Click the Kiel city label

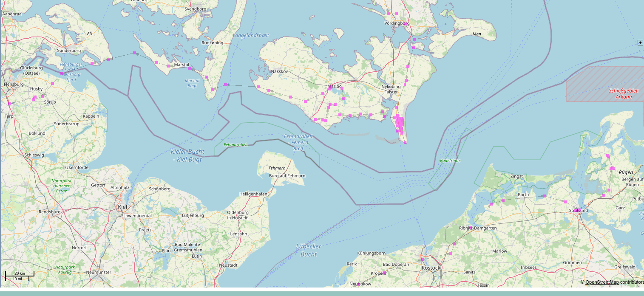click(x=122, y=207)
